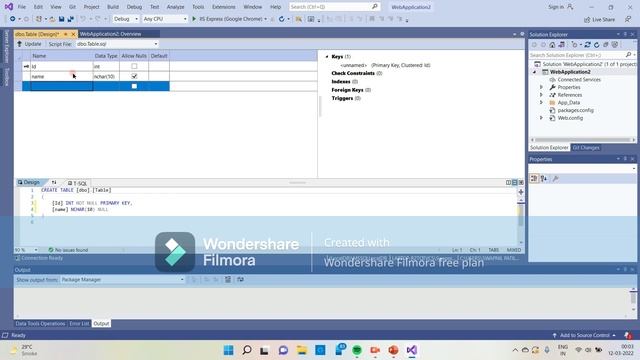This screenshot has height=360, width=640.
Task: Open the Data Tools Operations tab
Action: [40, 324]
